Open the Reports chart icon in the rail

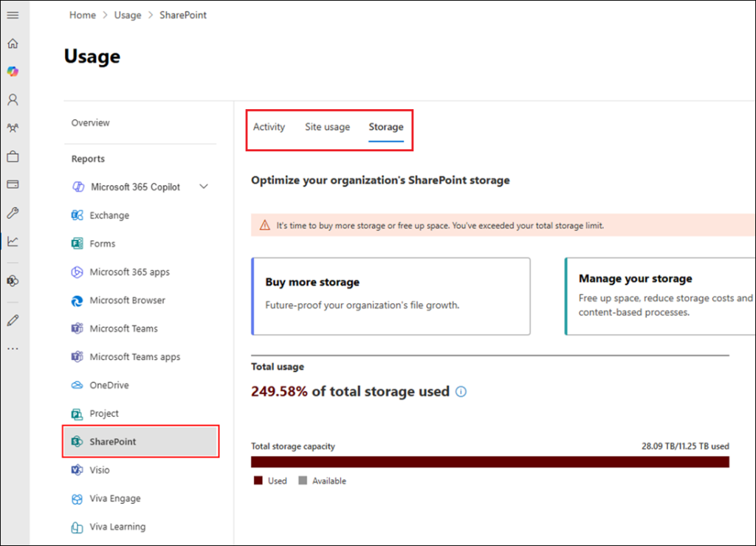pos(13,241)
